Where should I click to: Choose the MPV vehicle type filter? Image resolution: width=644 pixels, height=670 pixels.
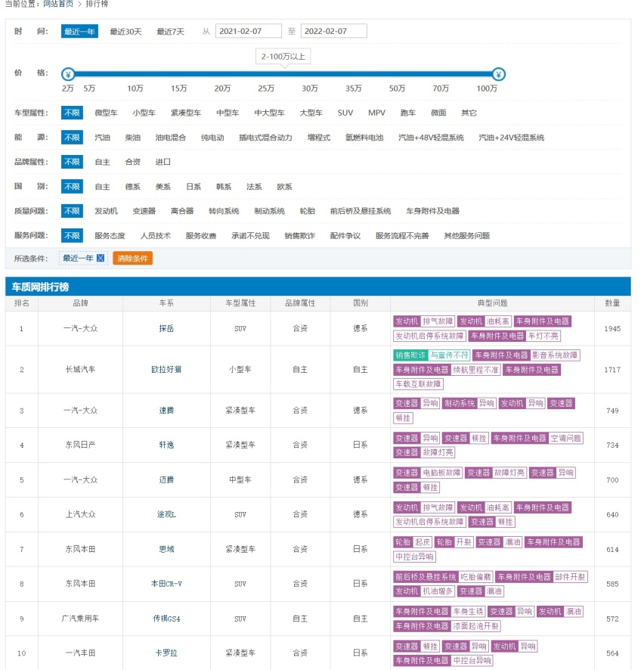tap(376, 113)
